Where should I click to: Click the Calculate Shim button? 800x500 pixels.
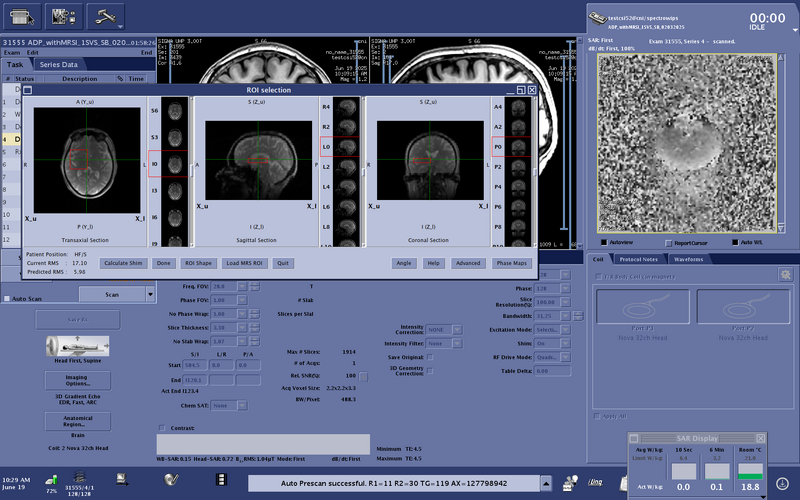(x=123, y=263)
